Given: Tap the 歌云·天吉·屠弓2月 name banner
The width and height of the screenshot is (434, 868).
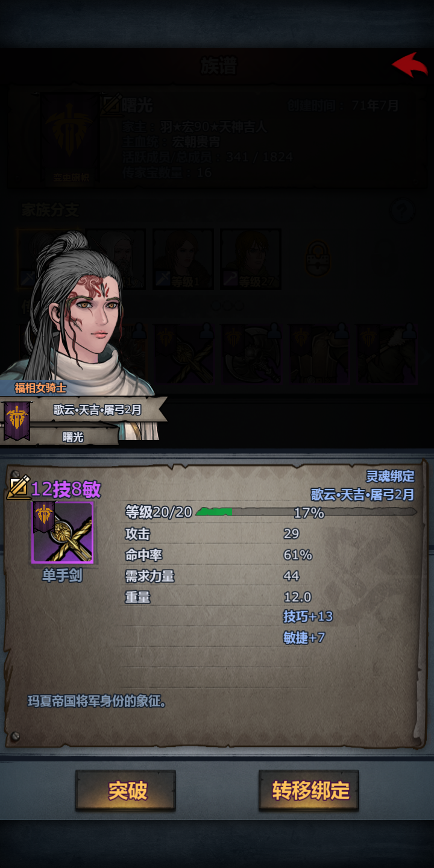Looking at the screenshot, I should tap(98, 410).
